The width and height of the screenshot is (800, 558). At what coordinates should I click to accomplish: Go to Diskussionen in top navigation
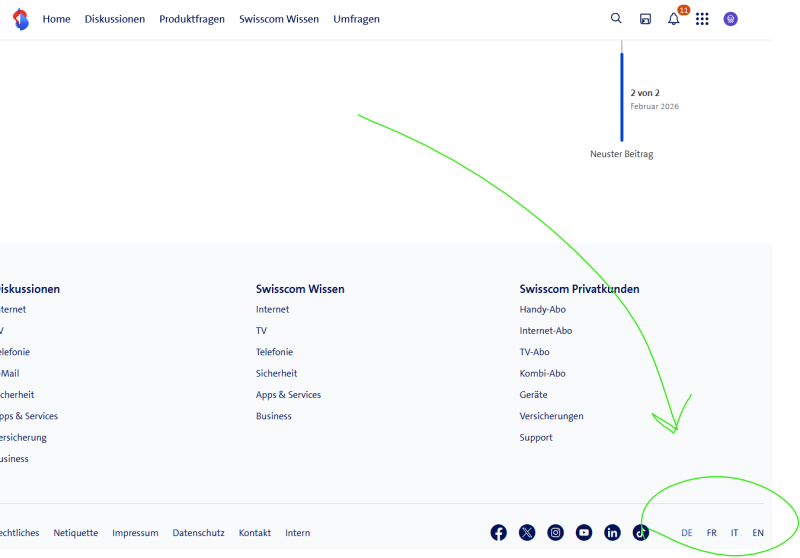[x=115, y=19]
